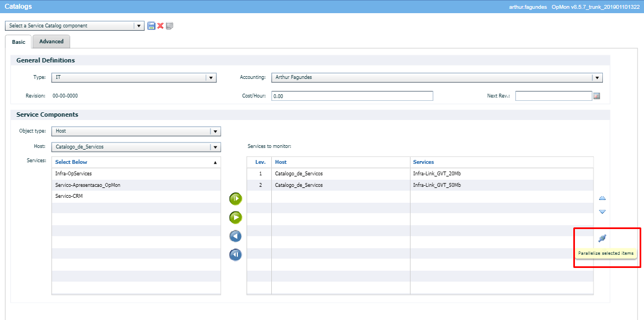This screenshot has height=320, width=644.
Task: Move selected item up in the list
Action: 602,198
